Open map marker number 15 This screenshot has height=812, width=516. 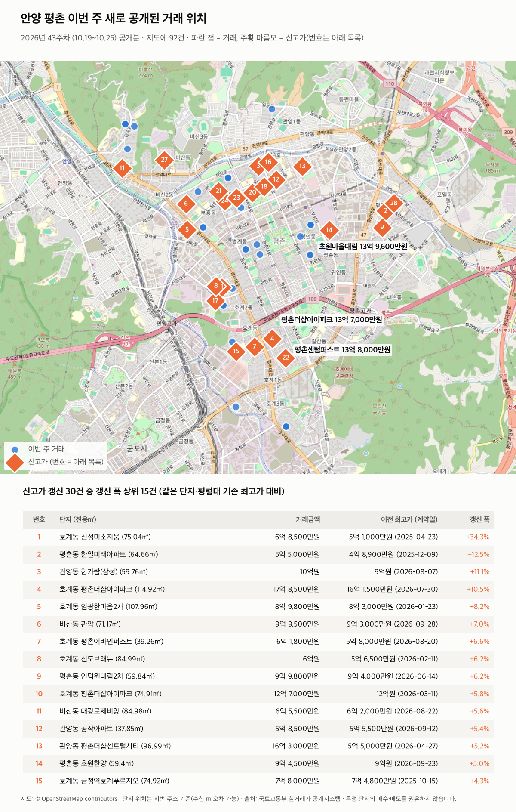[236, 351]
